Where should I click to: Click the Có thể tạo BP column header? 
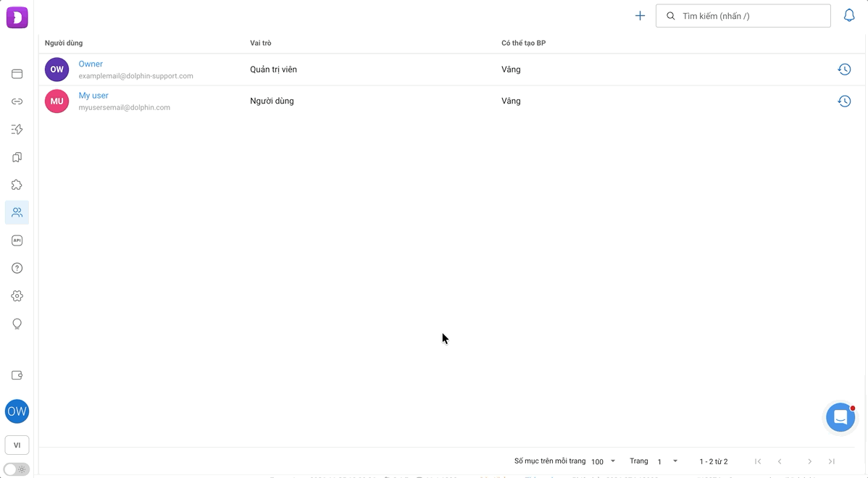[524, 43]
